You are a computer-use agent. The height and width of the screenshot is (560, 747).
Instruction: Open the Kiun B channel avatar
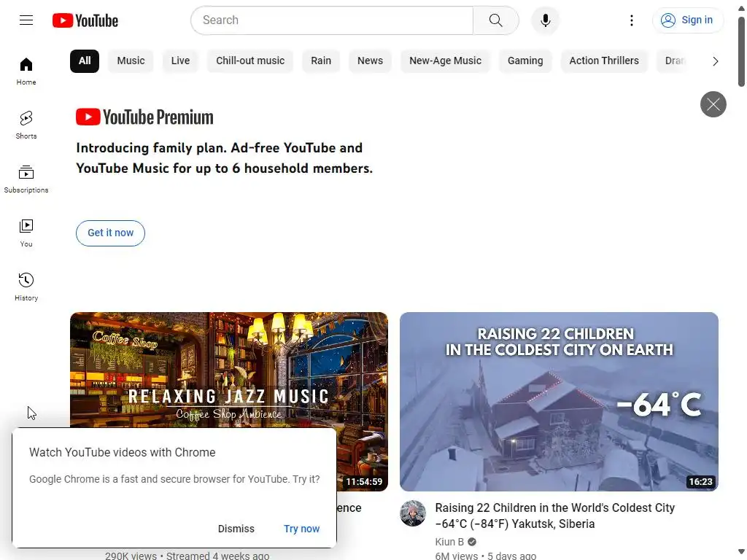point(413,513)
